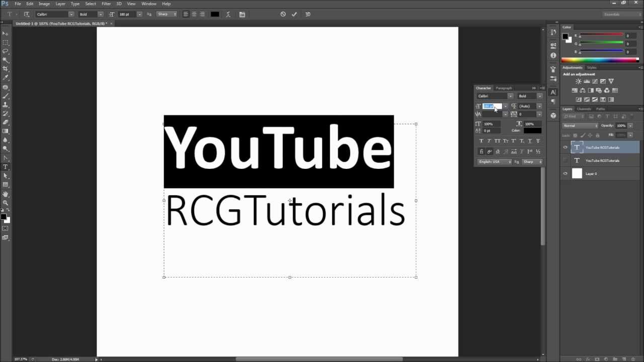Open leading (Auto) dropdown in Character panel
Viewport: 644px width, 362px height.
(x=539, y=106)
